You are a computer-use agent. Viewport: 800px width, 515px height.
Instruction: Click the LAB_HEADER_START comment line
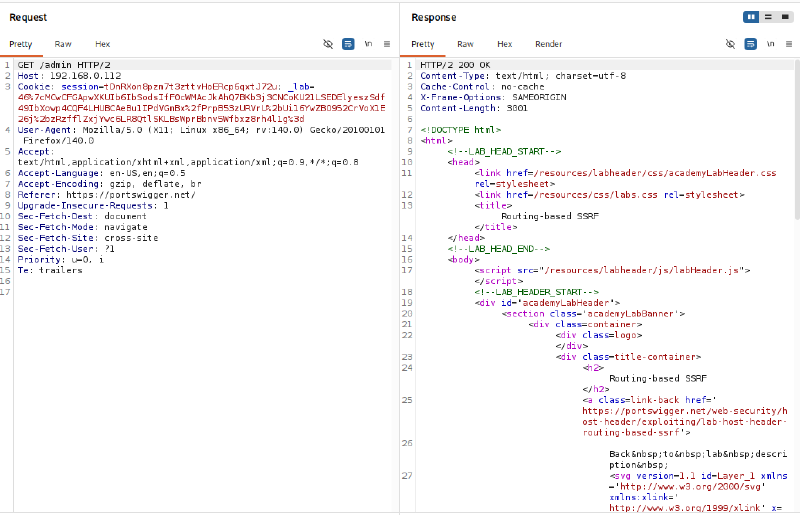[x=537, y=291]
